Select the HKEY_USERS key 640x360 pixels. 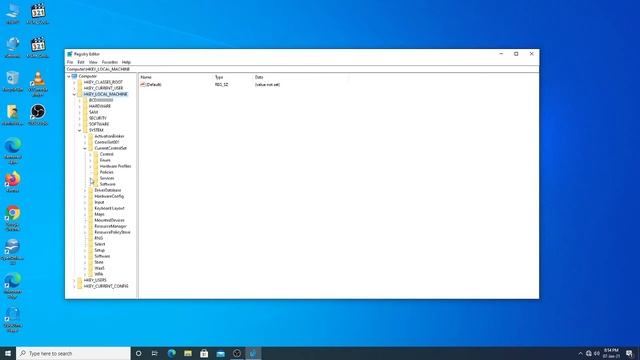95,280
